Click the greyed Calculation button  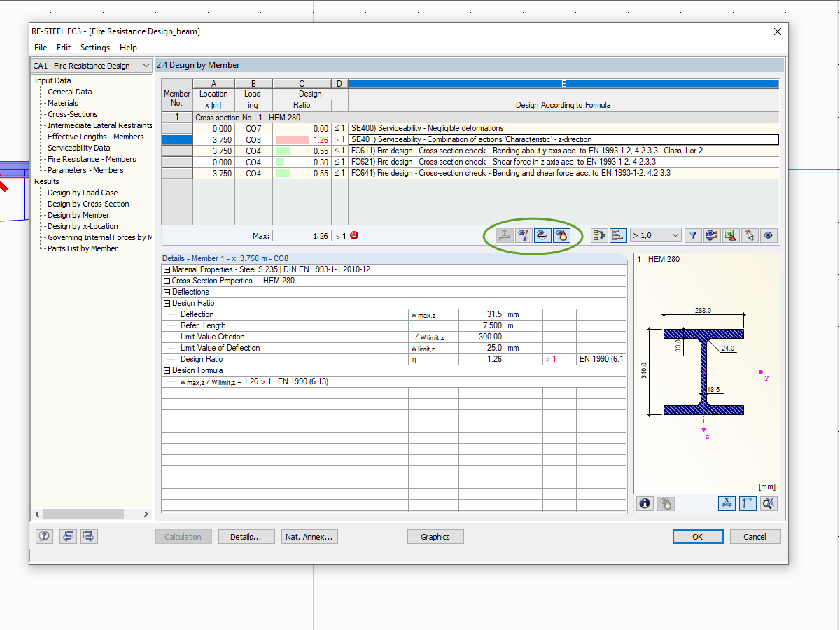[x=183, y=537]
